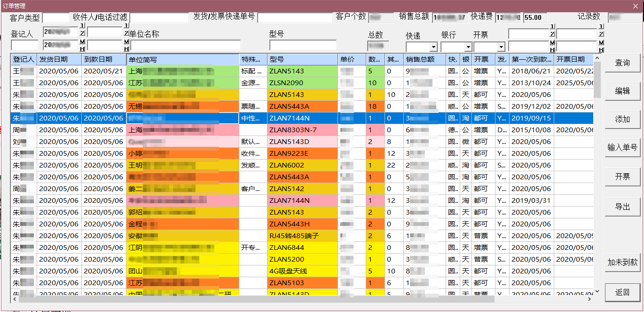Click the 开票 button in right sidebar
The image size is (644, 312).
click(622, 176)
